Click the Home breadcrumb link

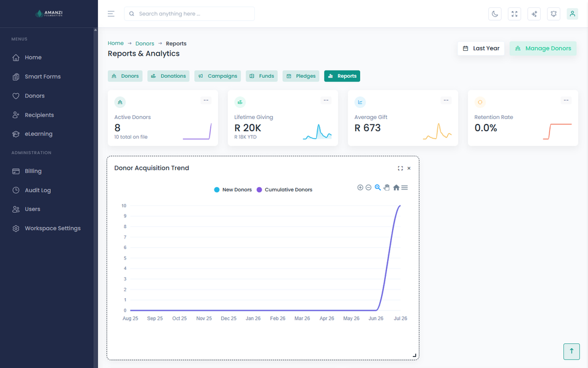[x=116, y=43]
